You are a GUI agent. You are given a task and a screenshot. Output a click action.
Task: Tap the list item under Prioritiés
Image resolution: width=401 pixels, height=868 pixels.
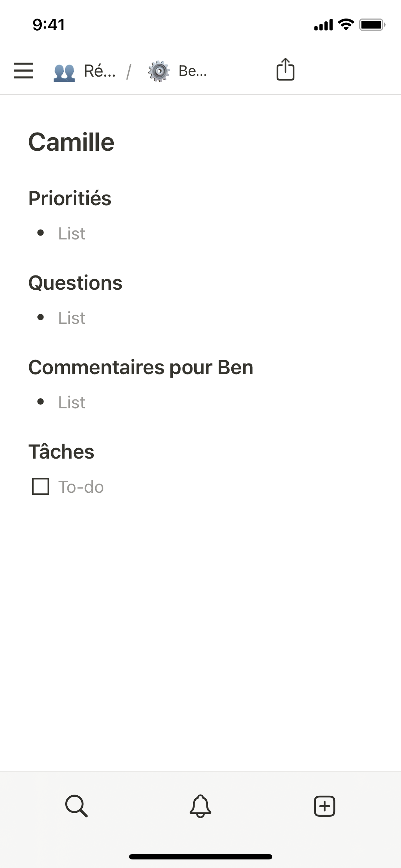tap(72, 234)
